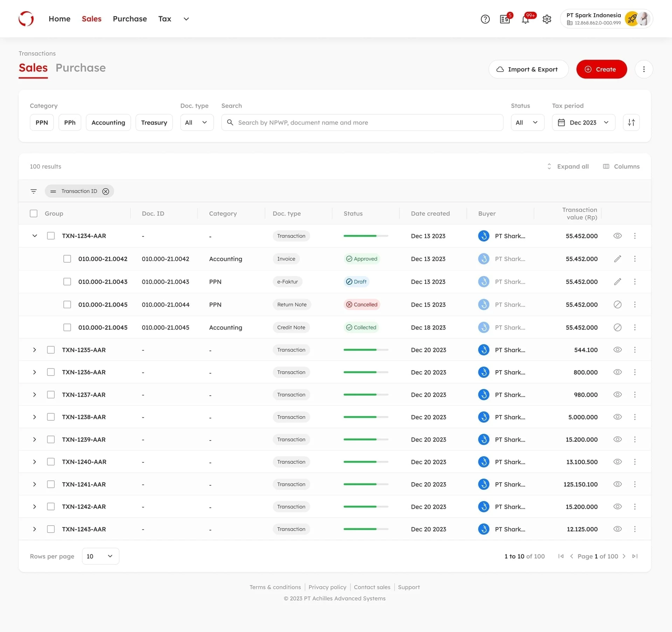
Task: Open the help question mark icon
Action: click(x=485, y=19)
